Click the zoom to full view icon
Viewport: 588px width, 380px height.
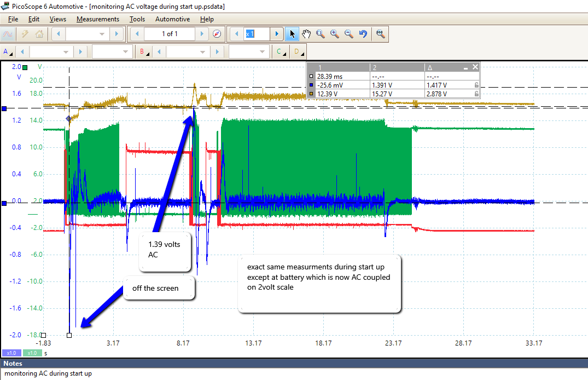[380, 34]
